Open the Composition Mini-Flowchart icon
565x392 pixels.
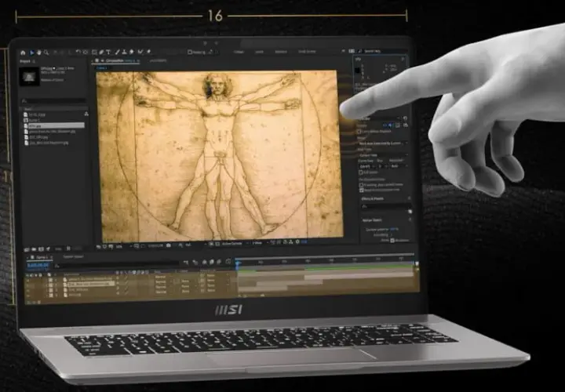click(x=186, y=263)
